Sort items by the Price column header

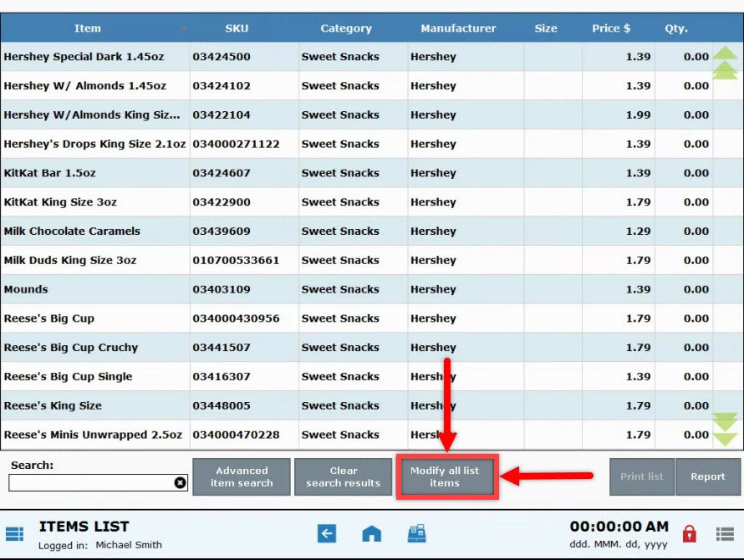click(611, 28)
